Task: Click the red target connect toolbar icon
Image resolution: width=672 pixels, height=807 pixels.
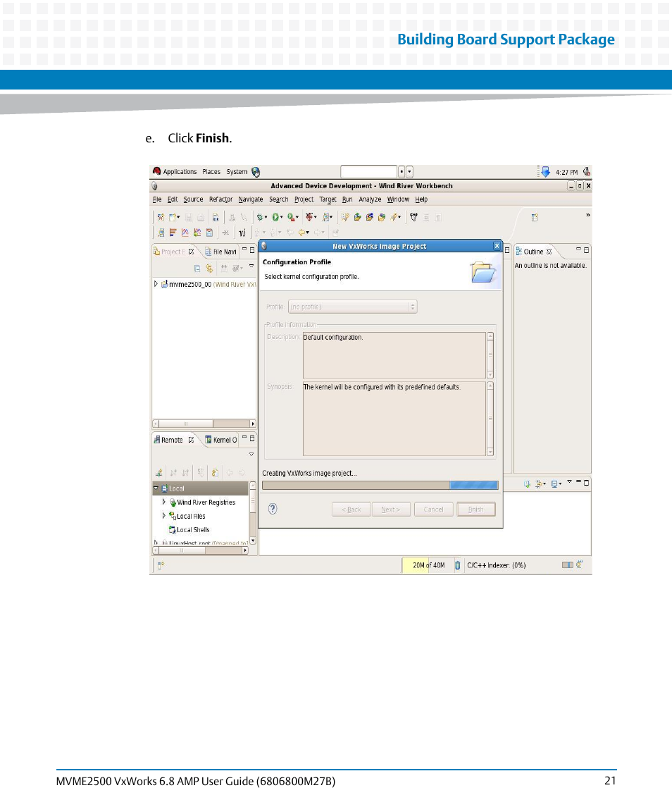Action: tap(310, 217)
